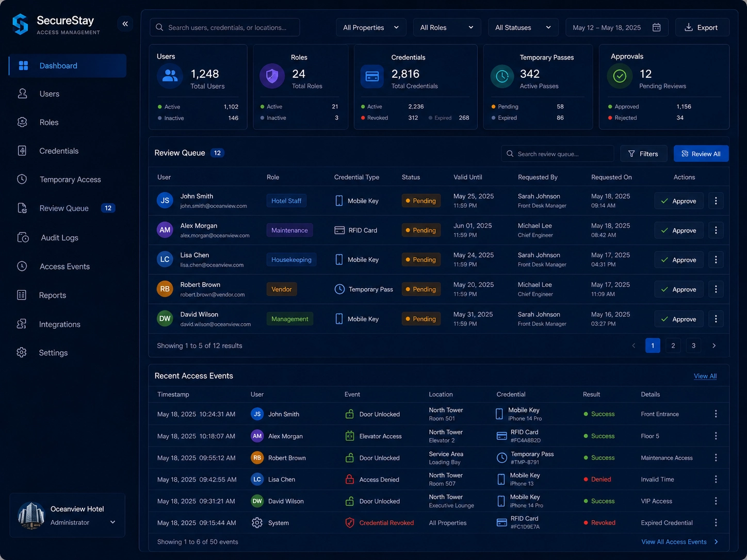747x560 pixels.
Task: Click the SecureStay shield logo
Action: (x=20, y=24)
